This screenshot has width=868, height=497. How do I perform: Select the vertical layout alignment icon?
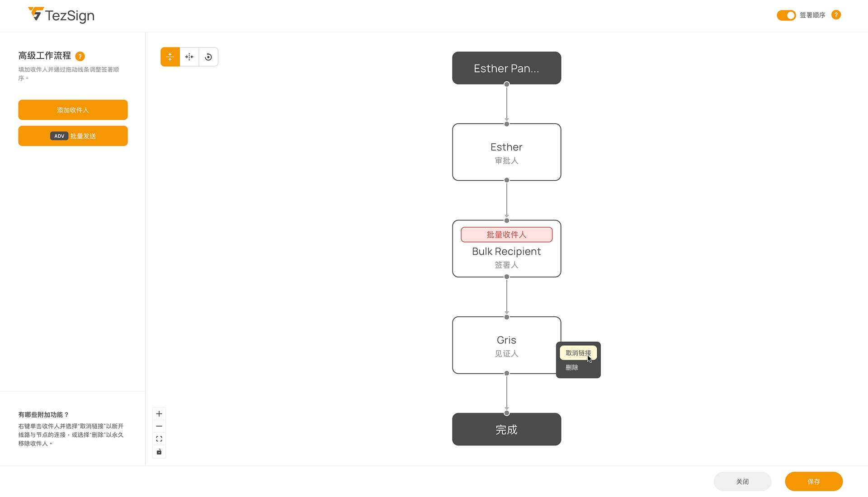pos(170,57)
